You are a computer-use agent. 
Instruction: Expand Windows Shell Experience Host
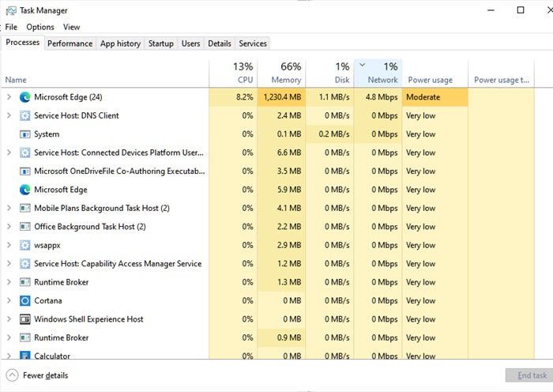pyautogui.click(x=9, y=319)
